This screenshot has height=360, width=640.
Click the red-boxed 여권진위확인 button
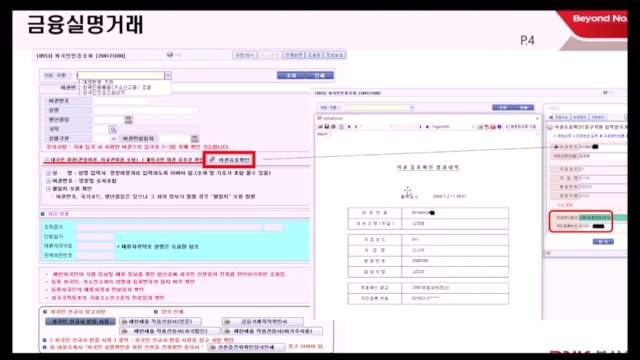coord(229,160)
